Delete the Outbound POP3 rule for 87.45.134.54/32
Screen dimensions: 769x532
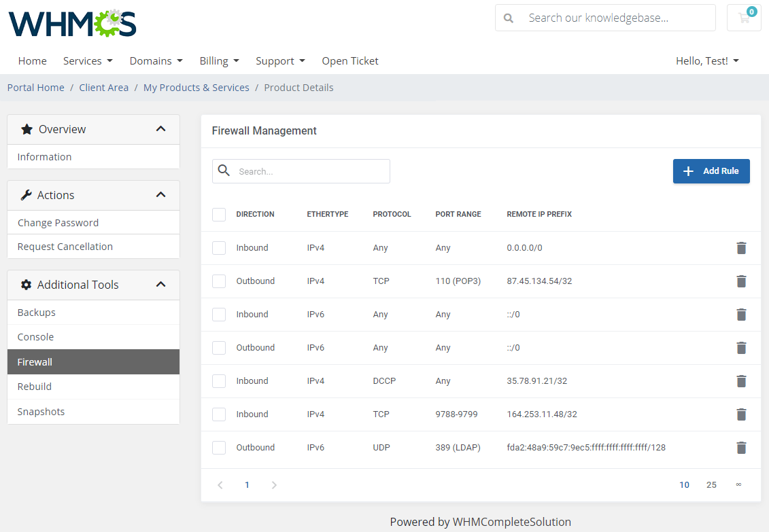(x=741, y=281)
